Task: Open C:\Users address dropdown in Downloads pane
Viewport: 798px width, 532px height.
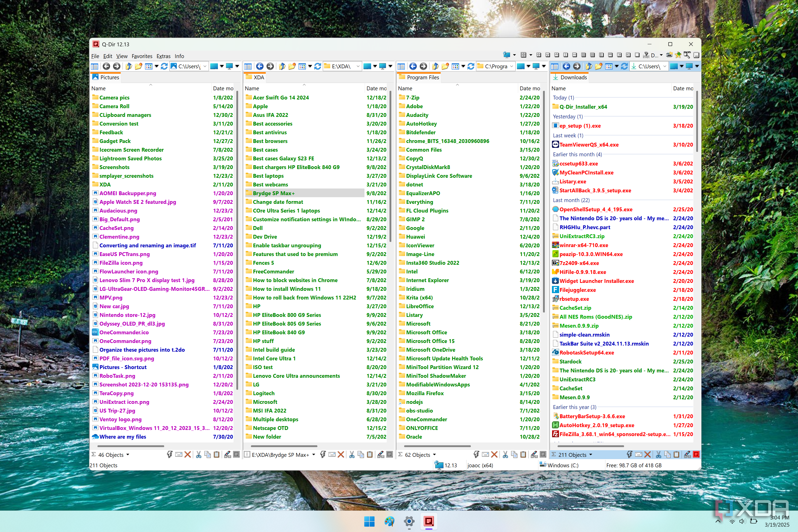Action: 665,66
